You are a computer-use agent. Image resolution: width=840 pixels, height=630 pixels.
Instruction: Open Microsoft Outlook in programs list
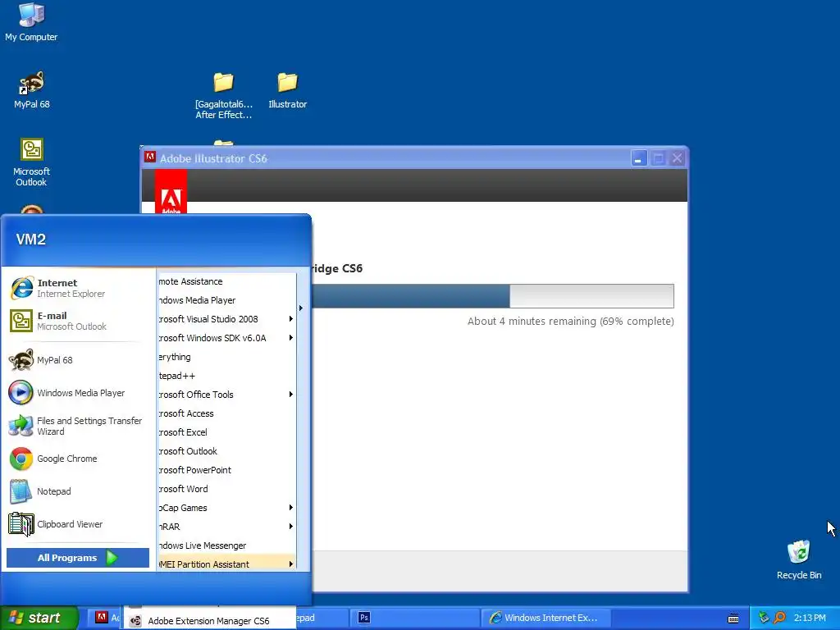226,451
